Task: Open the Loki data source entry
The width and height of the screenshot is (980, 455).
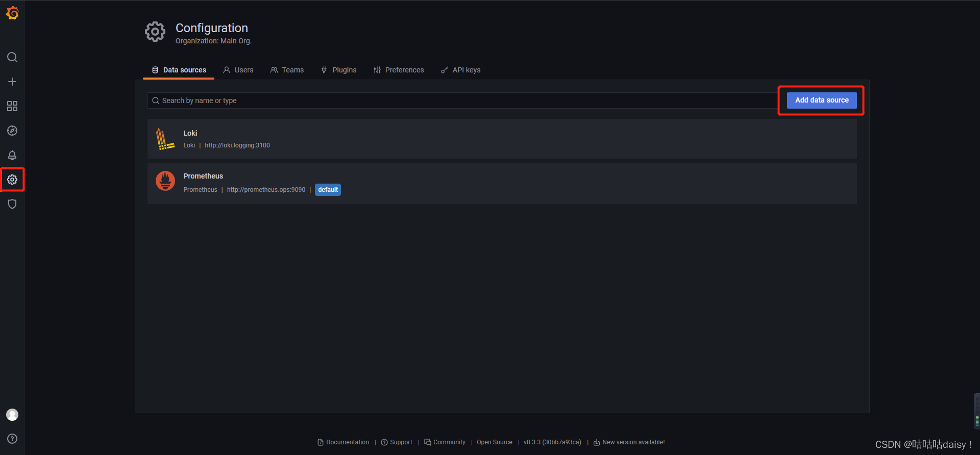Action: (x=502, y=139)
